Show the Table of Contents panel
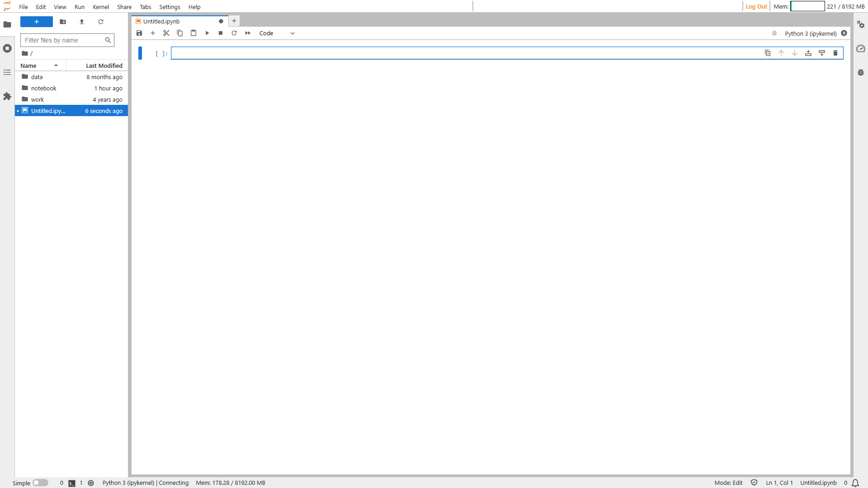Screen dimensions: 868x488 point(7,72)
